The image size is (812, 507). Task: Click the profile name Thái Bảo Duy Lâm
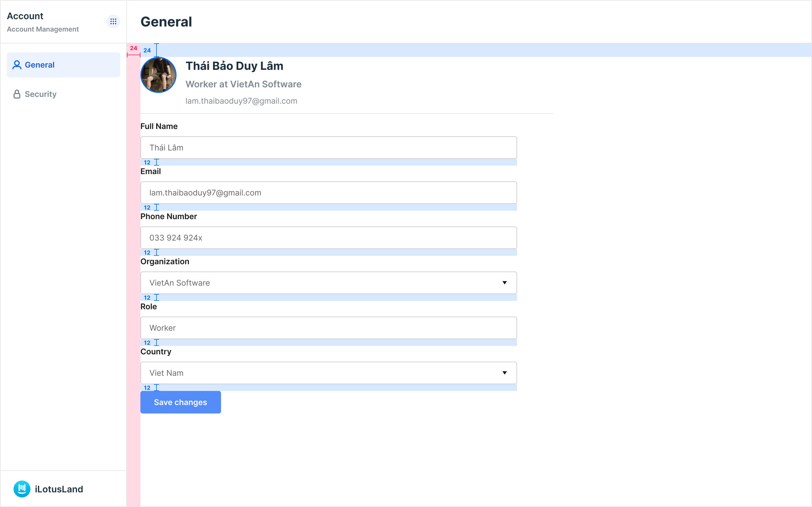234,66
